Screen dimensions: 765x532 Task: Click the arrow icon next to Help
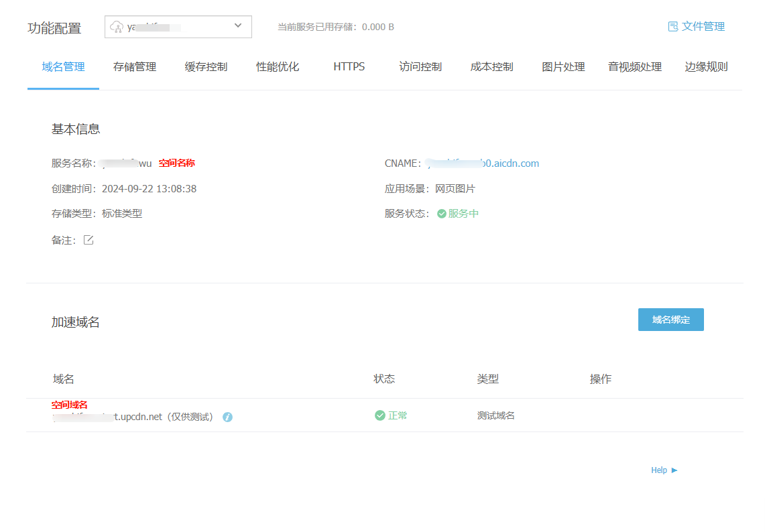click(x=674, y=470)
